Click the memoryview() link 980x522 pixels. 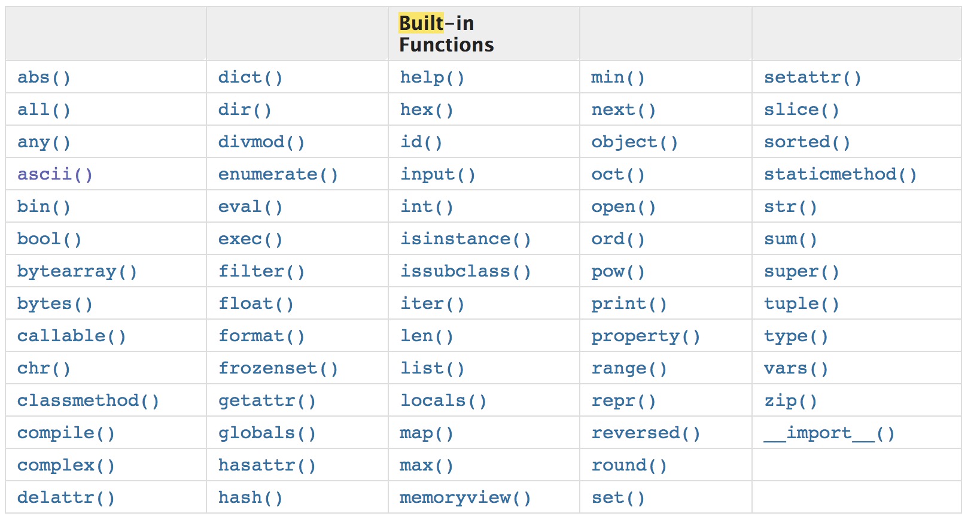click(x=465, y=497)
